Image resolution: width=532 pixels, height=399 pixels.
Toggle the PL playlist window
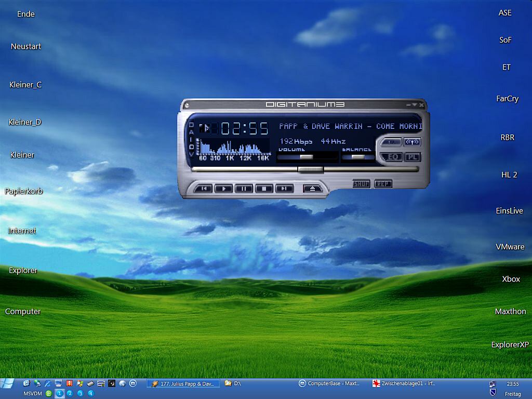click(x=413, y=157)
